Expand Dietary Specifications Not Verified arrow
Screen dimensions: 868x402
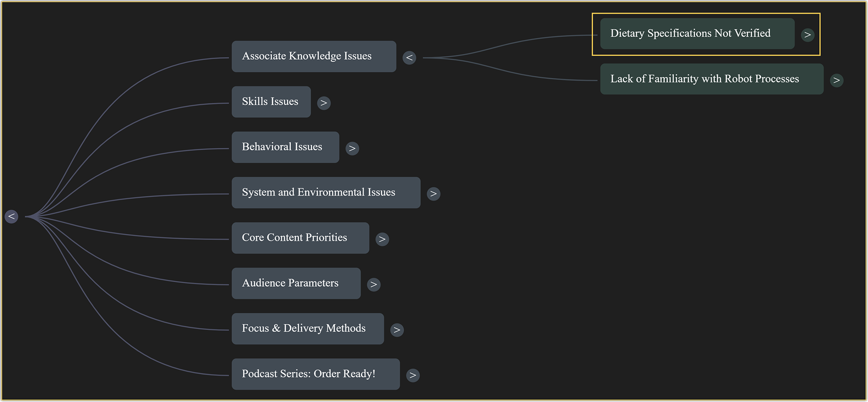pyautogui.click(x=807, y=35)
